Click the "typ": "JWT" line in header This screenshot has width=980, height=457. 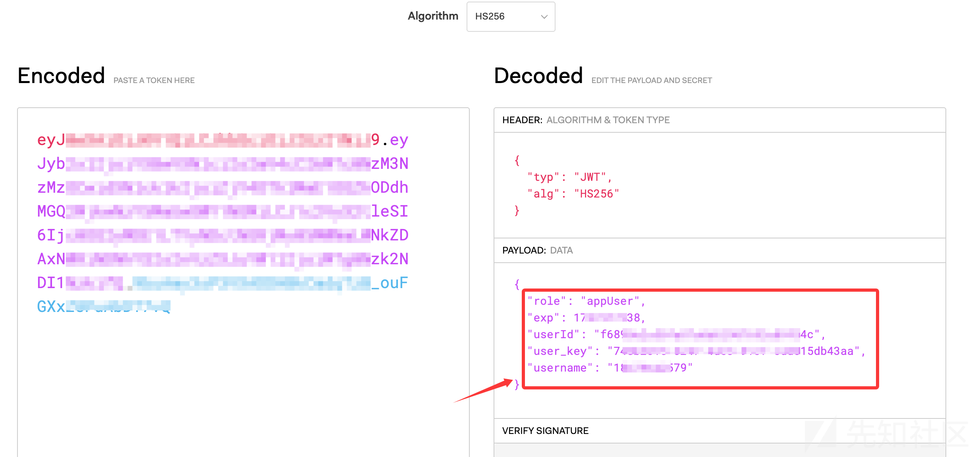[569, 177]
